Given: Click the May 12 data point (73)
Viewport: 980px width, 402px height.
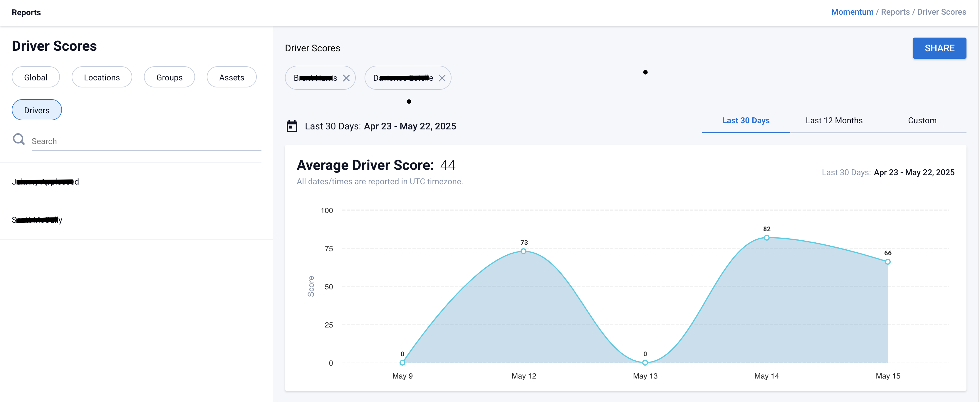Looking at the screenshot, I should [x=523, y=251].
